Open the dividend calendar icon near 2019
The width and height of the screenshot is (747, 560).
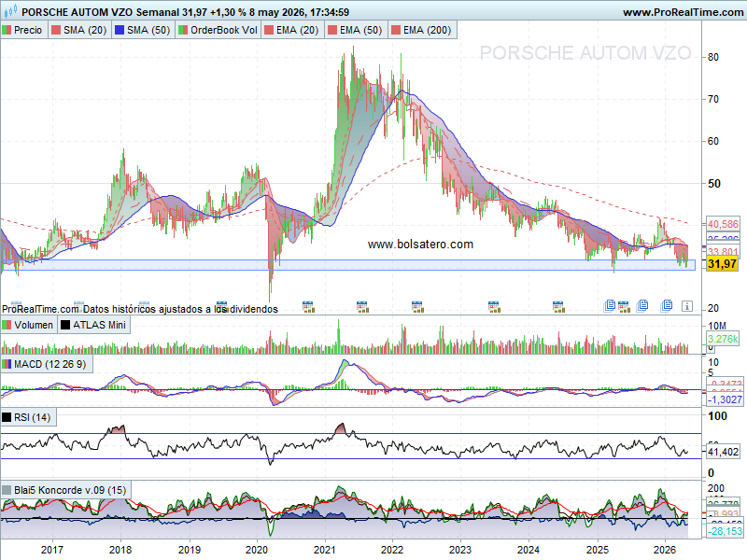(221, 306)
